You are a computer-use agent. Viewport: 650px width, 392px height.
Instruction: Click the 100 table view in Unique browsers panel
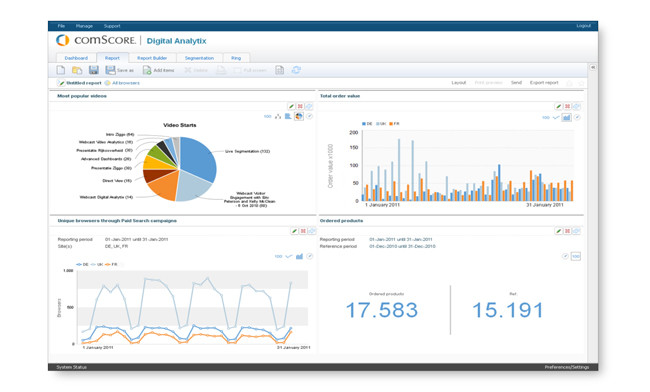pyautogui.click(x=278, y=256)
